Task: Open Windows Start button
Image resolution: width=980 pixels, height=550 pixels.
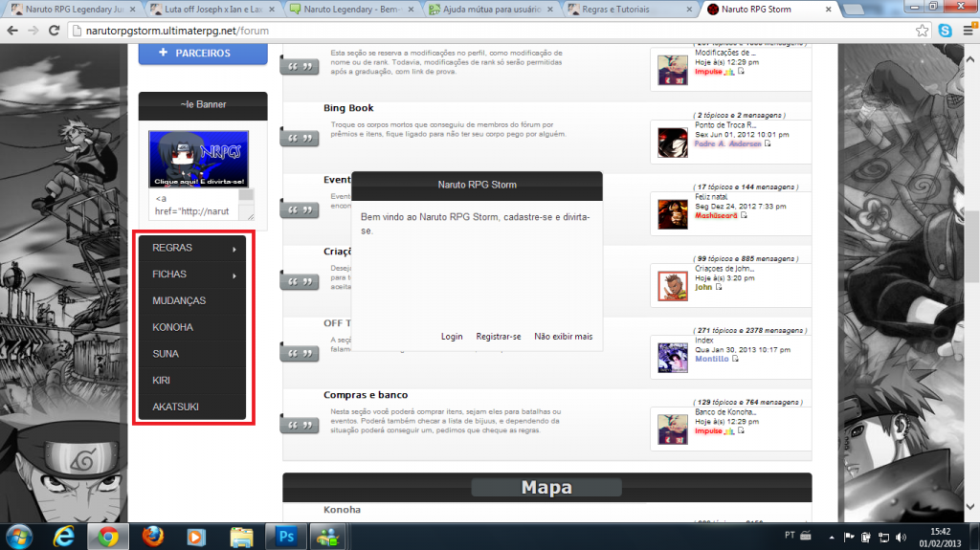Action: tap(19, 537)
